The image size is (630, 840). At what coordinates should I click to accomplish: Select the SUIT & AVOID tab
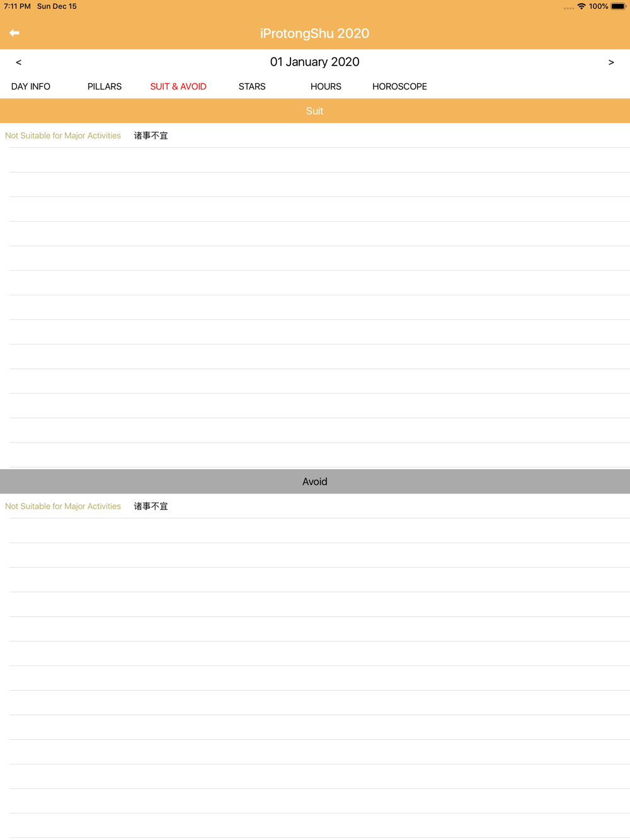pyautogui.click(x=178, y=86)
